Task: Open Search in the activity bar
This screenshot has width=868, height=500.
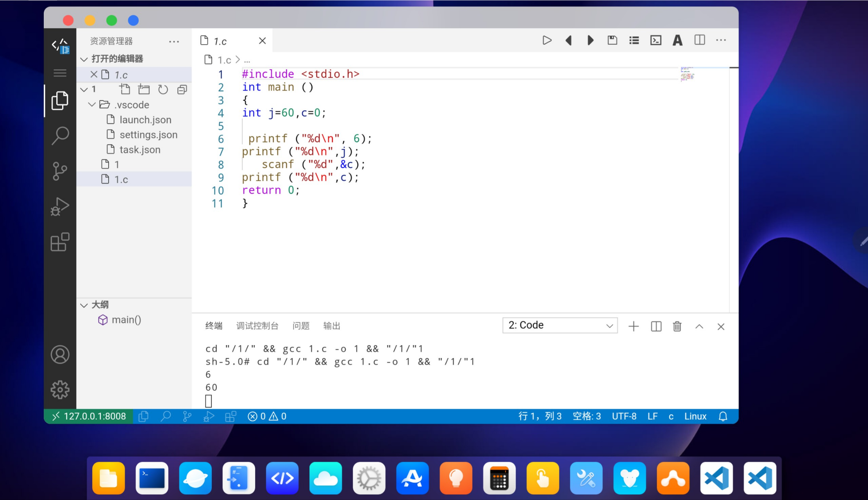Action: 60,136
